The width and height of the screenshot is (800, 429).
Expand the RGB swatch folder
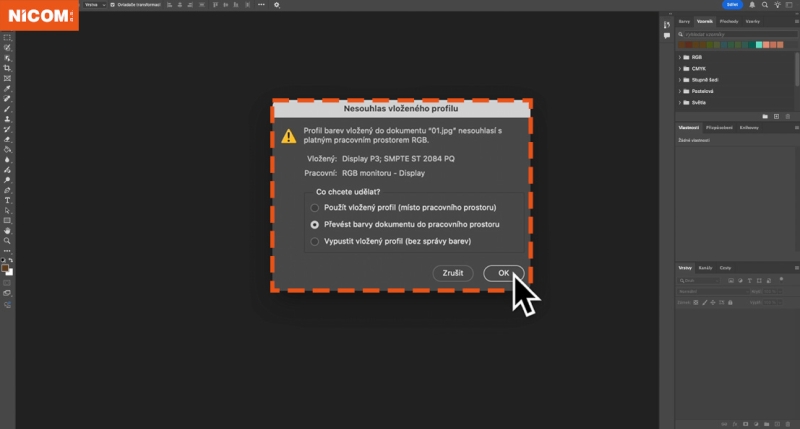[680, 57]
